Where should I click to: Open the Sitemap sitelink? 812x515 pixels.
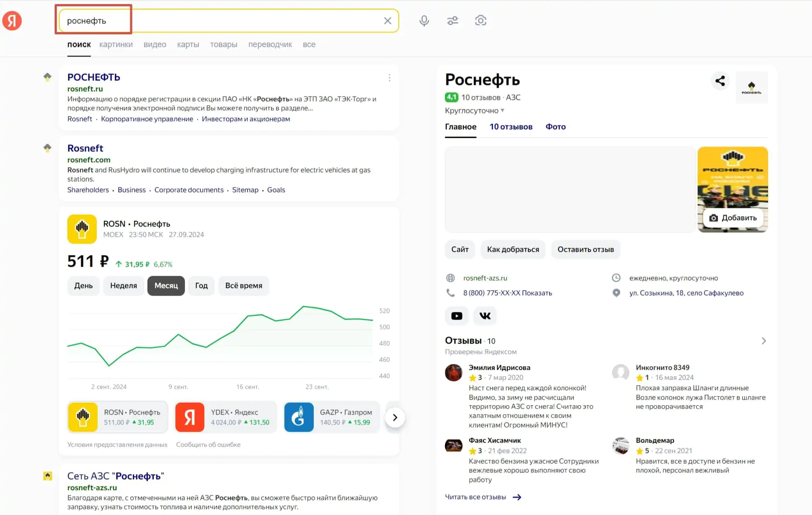[245, 190]
